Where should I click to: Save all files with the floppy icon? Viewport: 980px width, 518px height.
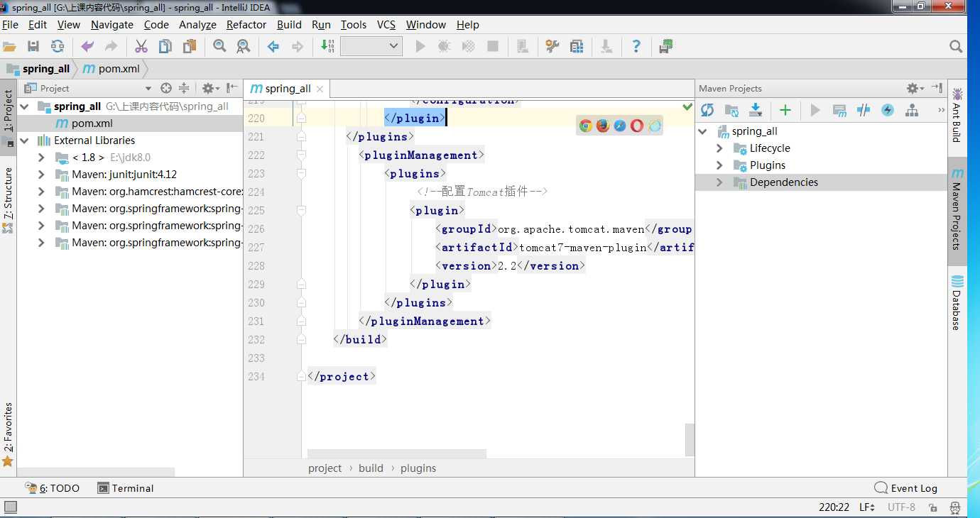[x=33, y=46]
